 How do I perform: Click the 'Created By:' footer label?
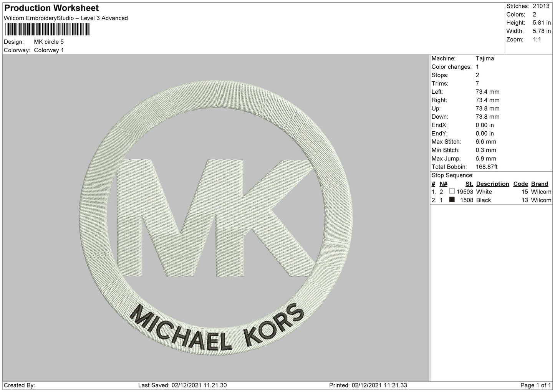20,385
